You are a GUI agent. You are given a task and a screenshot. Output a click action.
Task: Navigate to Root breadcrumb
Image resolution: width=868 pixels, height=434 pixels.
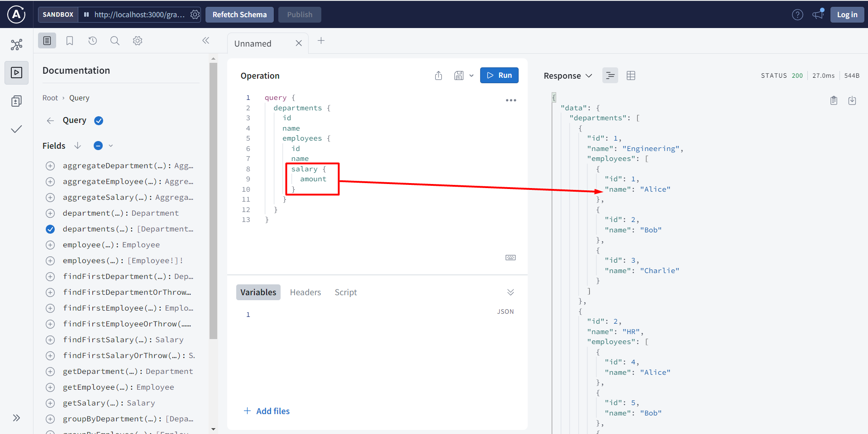[50, 98]
